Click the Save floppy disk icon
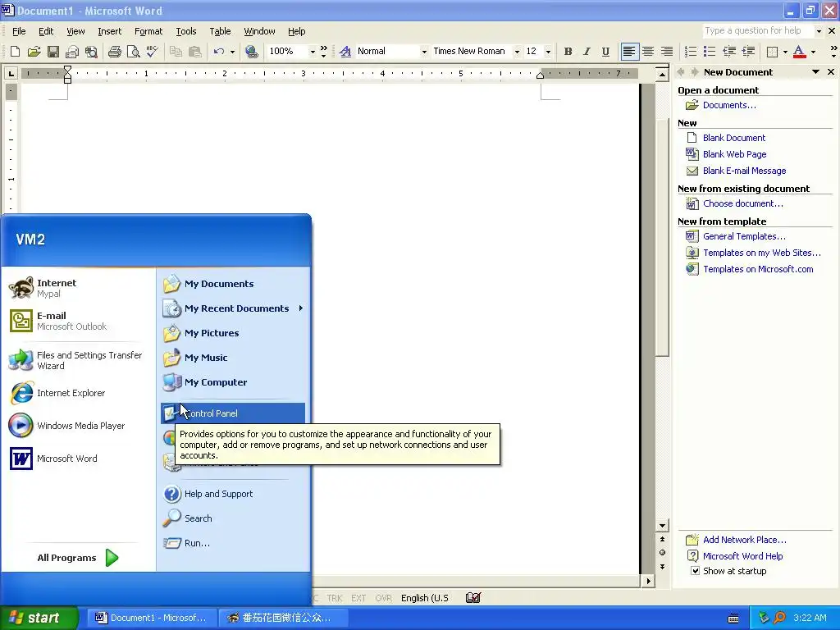The width and height of the screenshot is (840, 630). pos(53,52)
